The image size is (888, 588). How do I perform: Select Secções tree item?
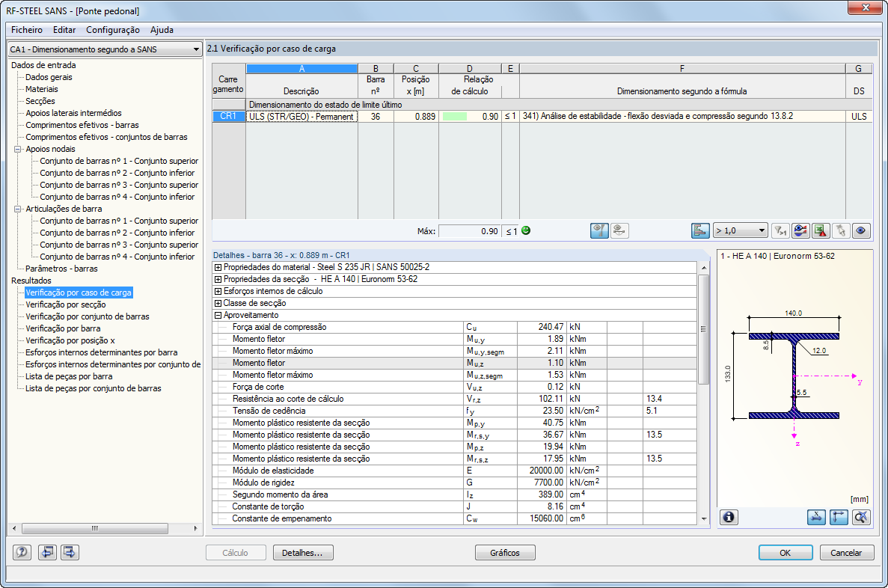(40, 102)
